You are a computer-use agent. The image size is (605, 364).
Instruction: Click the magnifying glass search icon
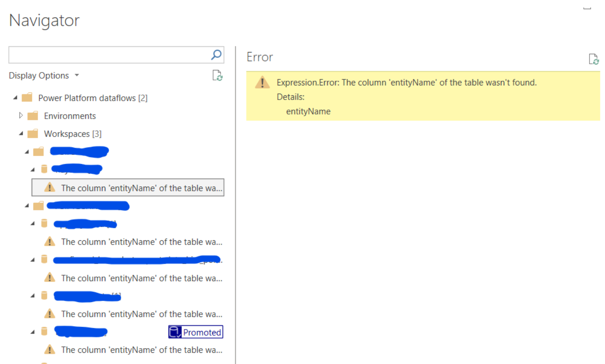(x=216, y=55)
